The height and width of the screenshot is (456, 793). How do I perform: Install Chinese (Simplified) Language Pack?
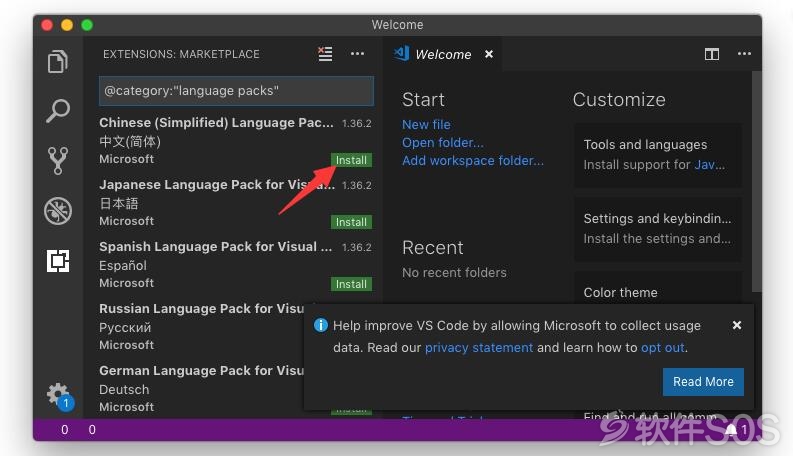[351, 160]
